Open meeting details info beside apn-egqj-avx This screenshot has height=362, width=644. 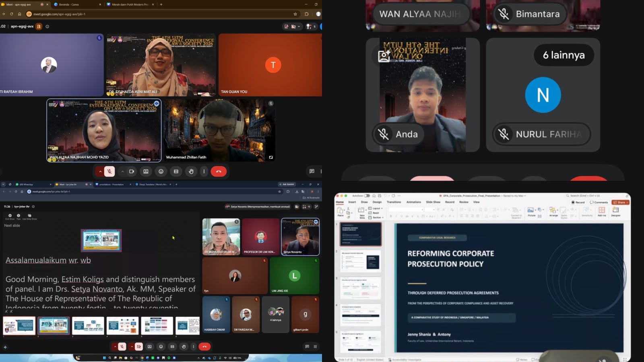click(47, 27)
